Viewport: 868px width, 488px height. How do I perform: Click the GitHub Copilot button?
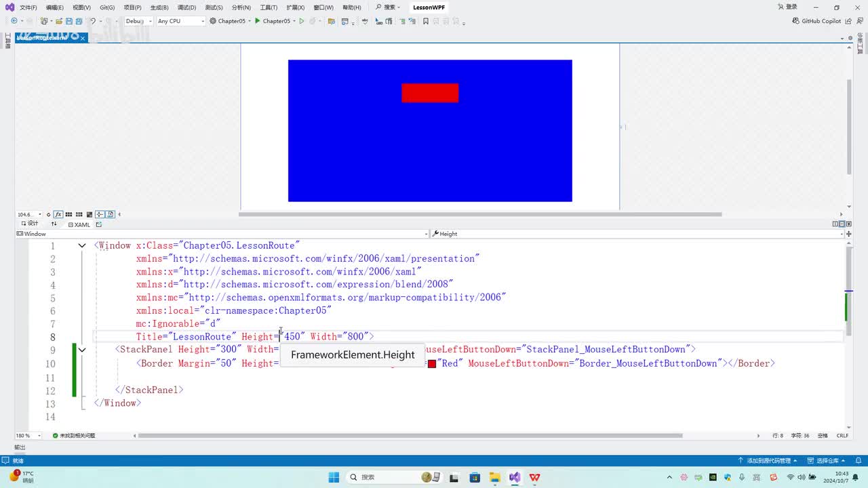coord(816,21)
